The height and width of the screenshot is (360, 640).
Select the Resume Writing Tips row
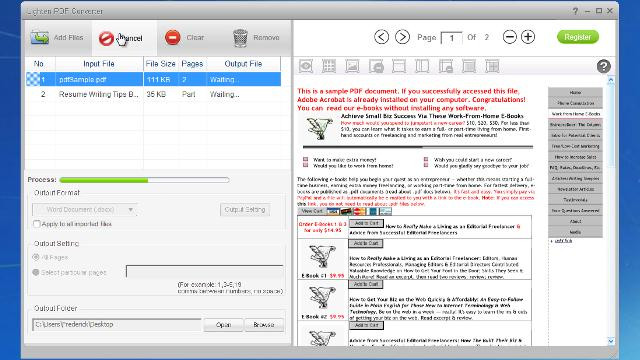coord(153,94)
